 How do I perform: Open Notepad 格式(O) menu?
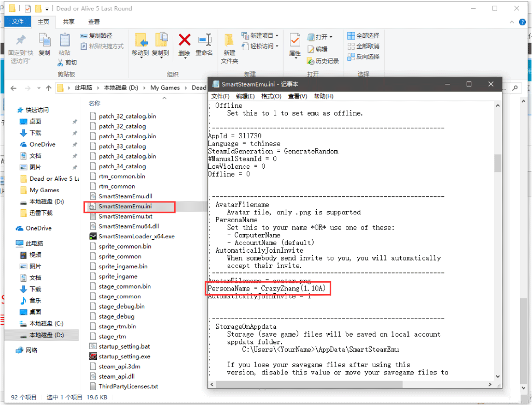(271, 96)
